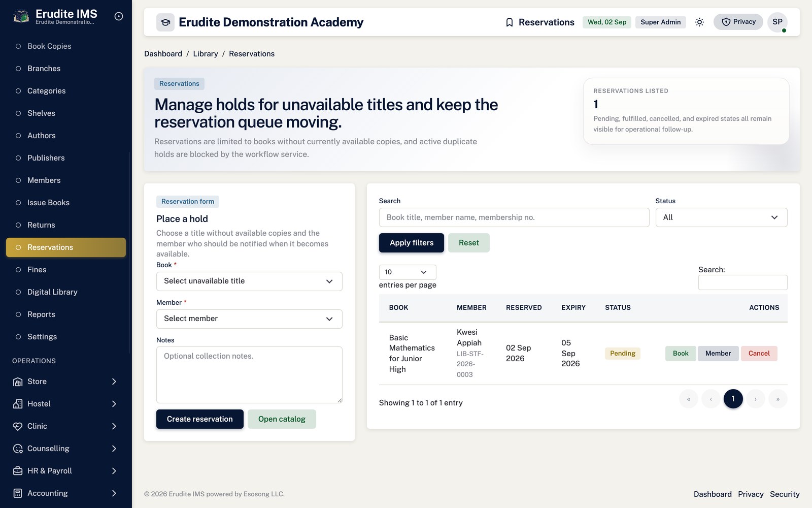Change entries per page dropdown
Image resolution: width=812 pixels, height=508 pixels.
[408, 272]
